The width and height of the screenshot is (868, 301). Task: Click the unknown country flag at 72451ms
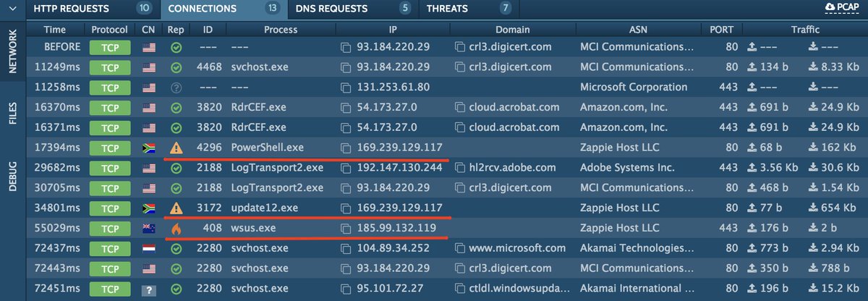[149, 289]
